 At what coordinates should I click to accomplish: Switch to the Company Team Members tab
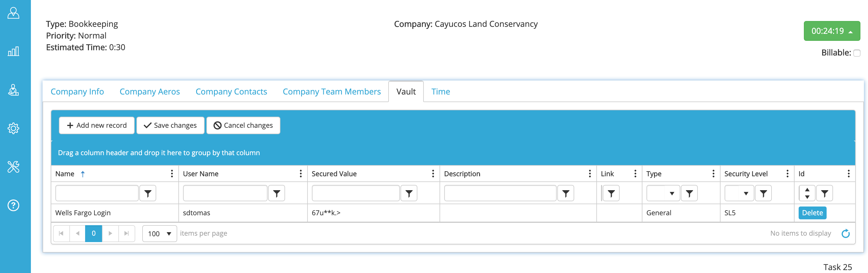332,92
